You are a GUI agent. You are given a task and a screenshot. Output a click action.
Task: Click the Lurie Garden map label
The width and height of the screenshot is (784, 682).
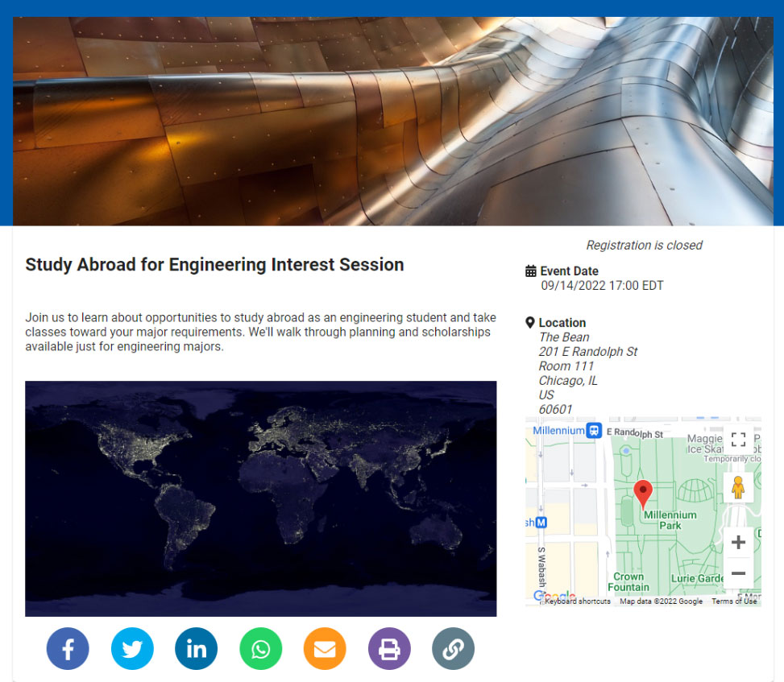pyautogui.click(x=697, y=578)
